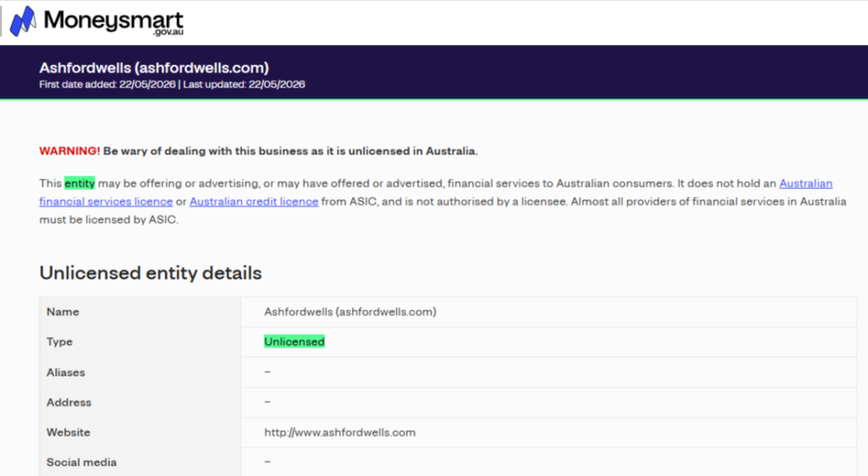Viewport: 868px width, 476px height.
Task: Click the Social media row label
Action: click(81, 462)
